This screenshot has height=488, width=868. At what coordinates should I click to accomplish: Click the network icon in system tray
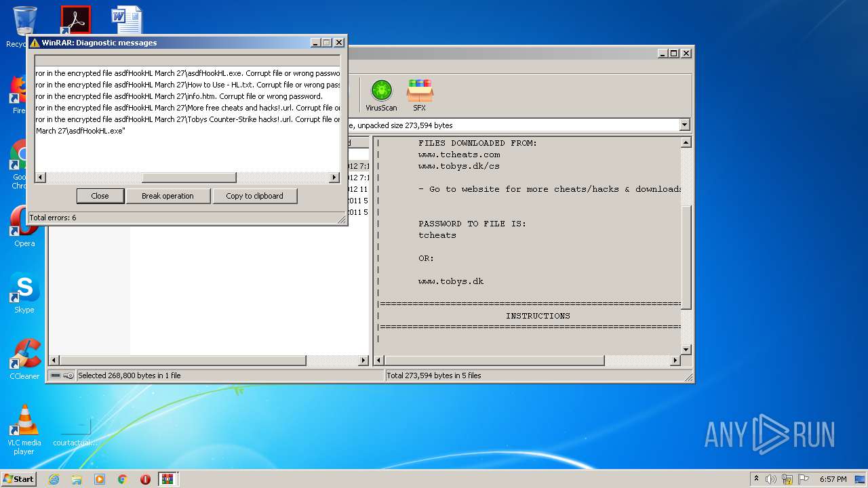click(x=787, y=479)
